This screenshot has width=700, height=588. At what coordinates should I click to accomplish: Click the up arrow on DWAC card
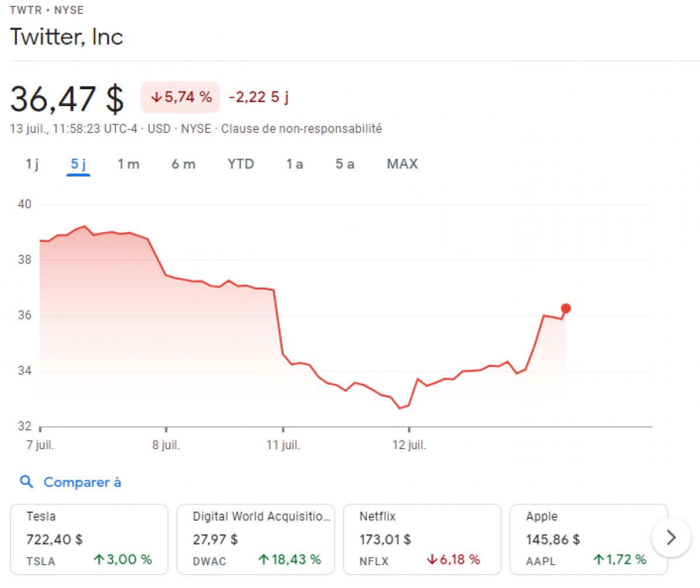(264, 560)
